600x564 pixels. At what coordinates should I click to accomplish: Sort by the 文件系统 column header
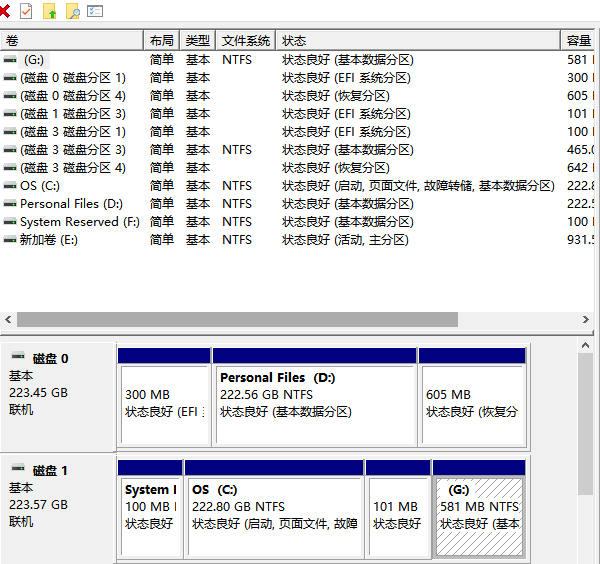(x=245, y=41)
